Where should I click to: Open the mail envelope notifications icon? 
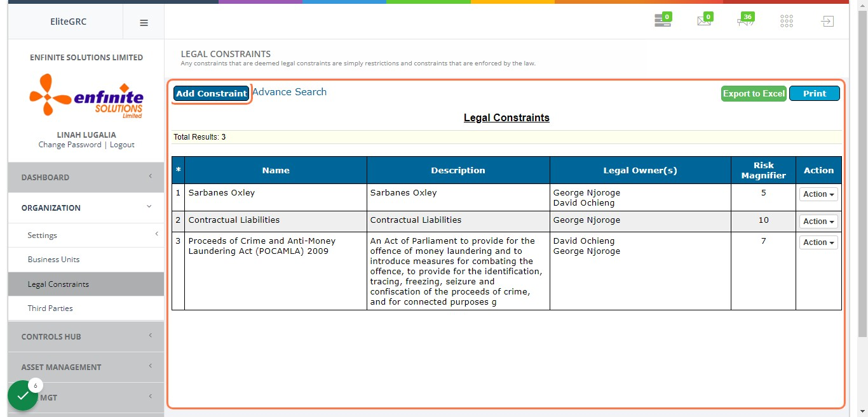coord(704,21)
